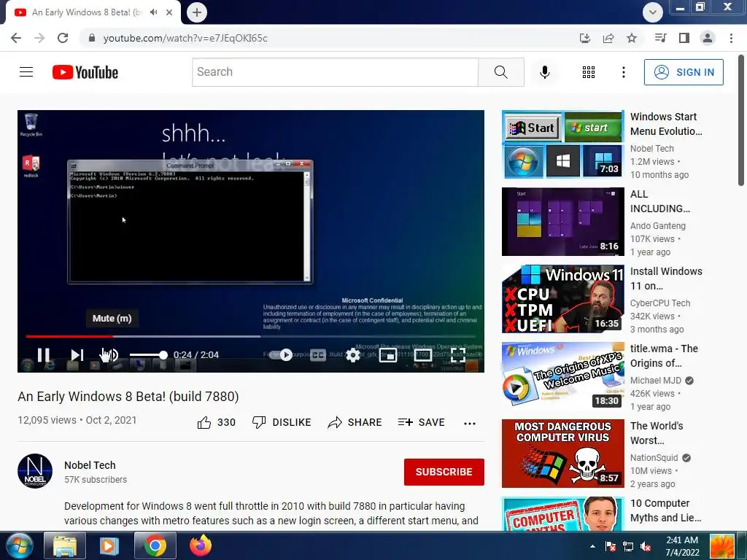
Task: Open clock showing 2:41 AM
Action: click(682, 546)
